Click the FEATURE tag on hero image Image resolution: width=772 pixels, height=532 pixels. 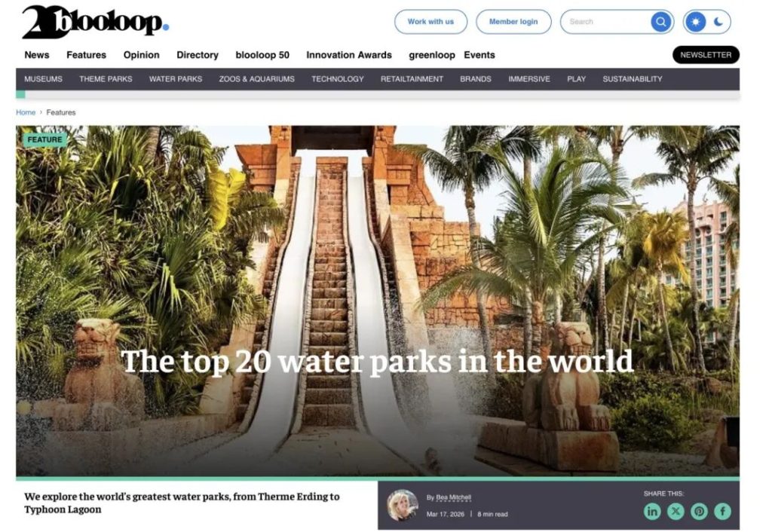(44, 139)
